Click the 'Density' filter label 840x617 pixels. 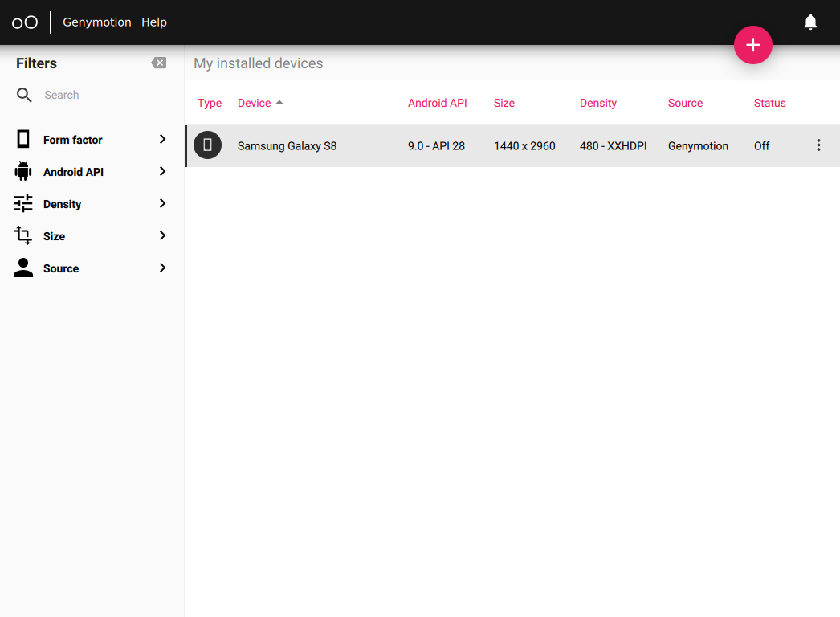pyautogui.click(x=62, y=204)
